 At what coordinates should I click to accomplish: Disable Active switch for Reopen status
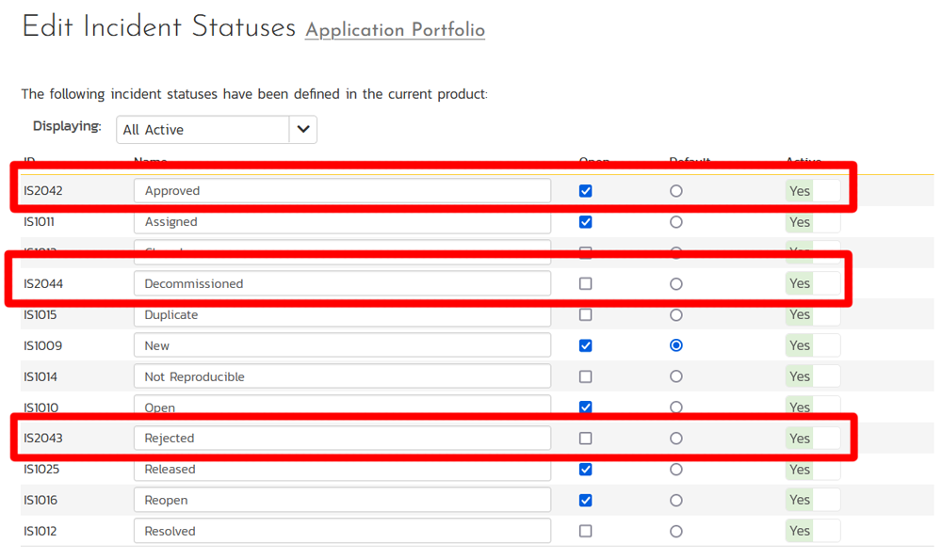coord(813,500)
